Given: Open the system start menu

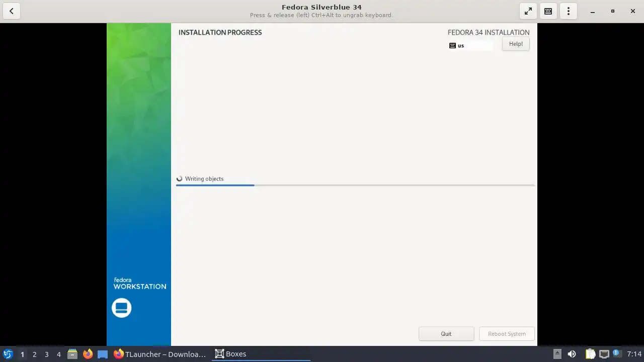Looking at the screenshot, I should coord(8,354).
